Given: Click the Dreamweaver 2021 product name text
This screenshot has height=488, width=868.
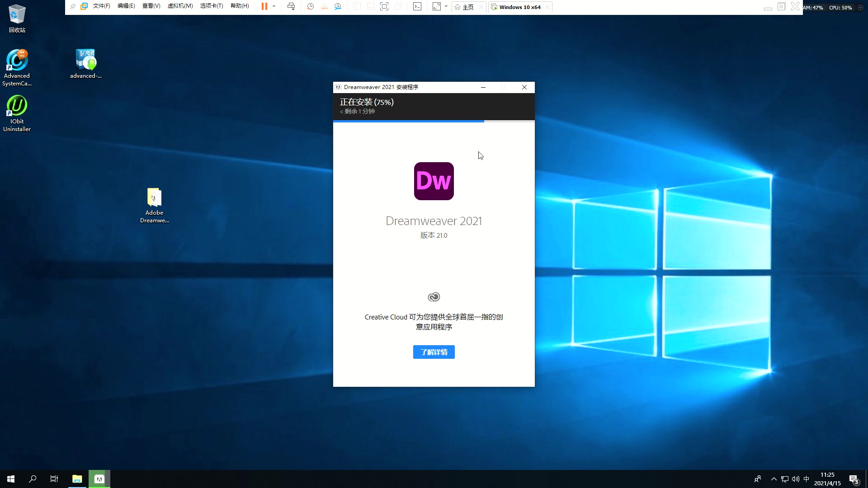Looking at the screenshot, I should [434, 221].
